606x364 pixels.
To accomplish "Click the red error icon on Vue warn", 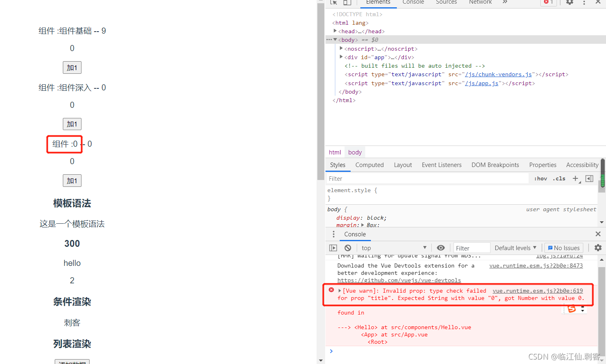I will (x=331, y=290).
